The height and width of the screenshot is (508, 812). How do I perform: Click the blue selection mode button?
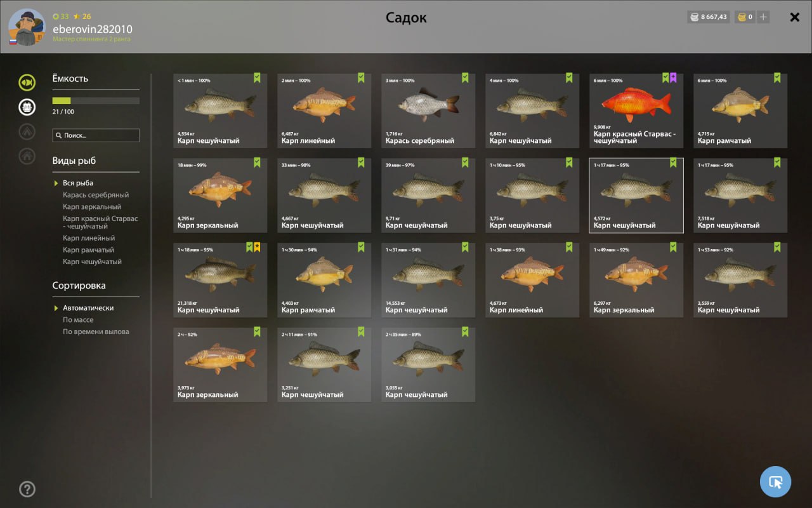(775, 482)
